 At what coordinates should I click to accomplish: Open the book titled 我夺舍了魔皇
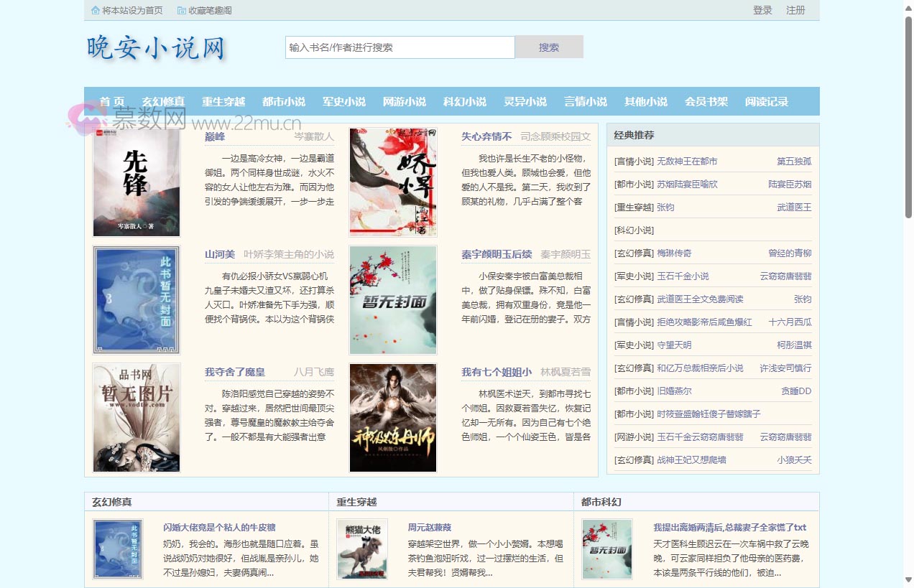(235, 372)
